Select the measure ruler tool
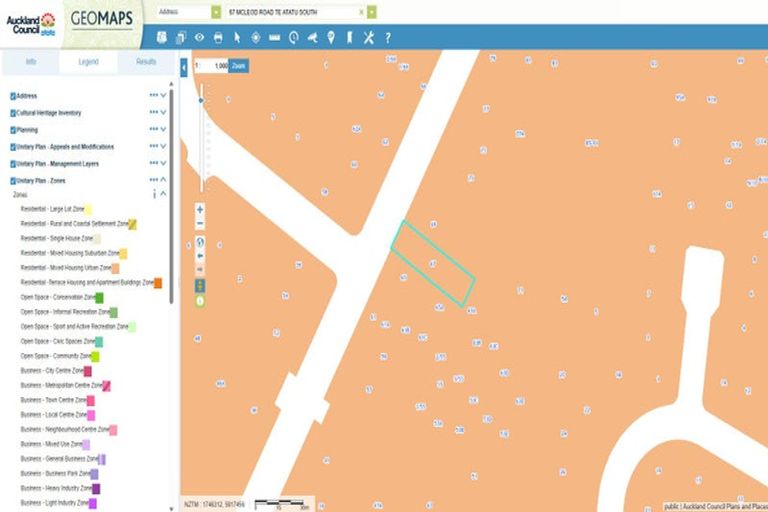768x512 pixels. pos(275,37)
